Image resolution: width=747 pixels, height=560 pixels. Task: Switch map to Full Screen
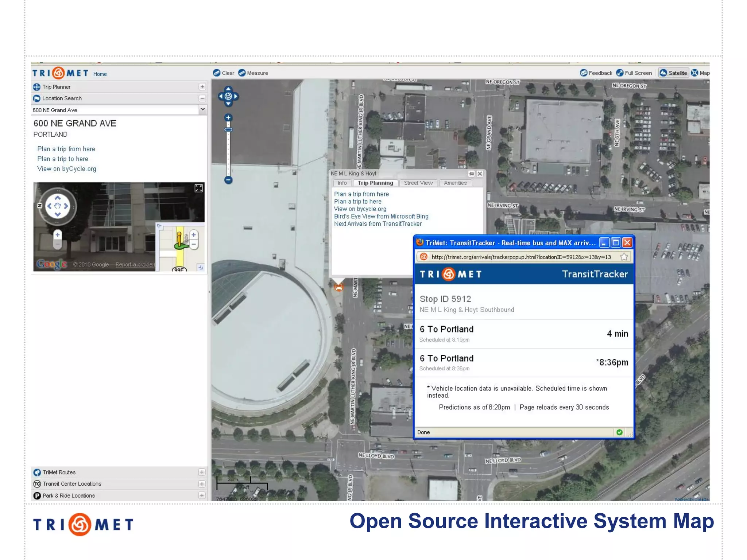[634, 73]
